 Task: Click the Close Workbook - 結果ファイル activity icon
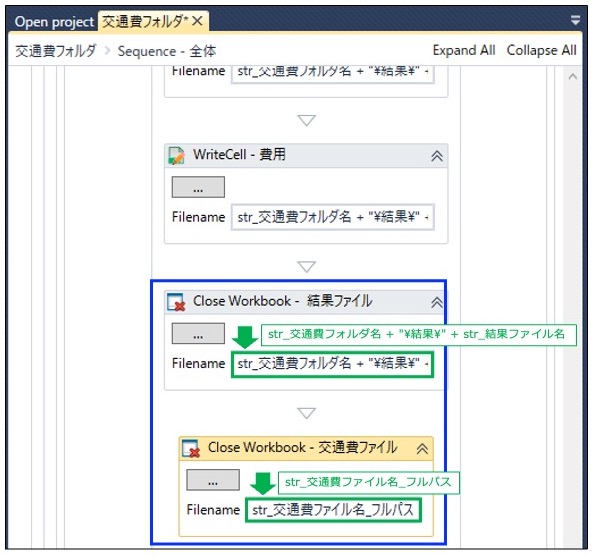point(176,302)
